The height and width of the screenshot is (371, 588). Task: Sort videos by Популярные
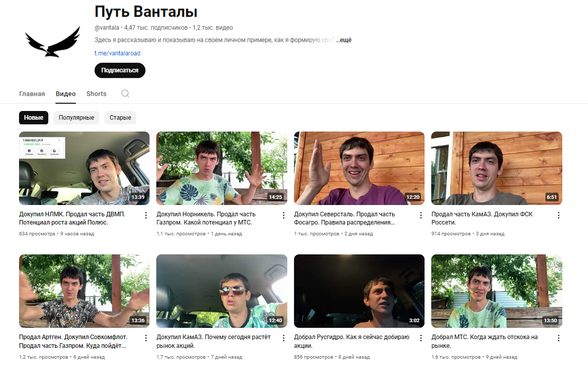pyautogui.click(x=77, y=118)
